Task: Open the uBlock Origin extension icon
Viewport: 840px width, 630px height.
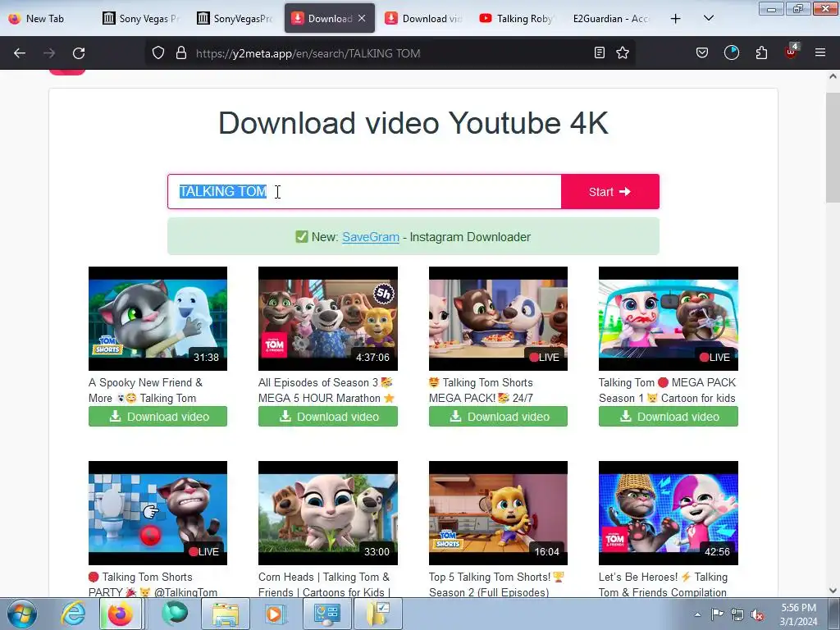Action: tap(792, 52)
